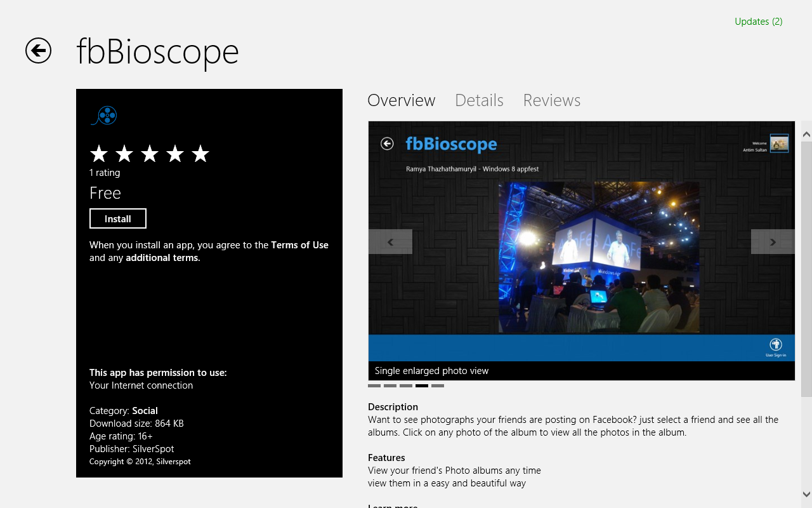Click 'Publisher: SilverSpot' text
The width and height of the screenshot is (812, 508).
coord(132,449)
